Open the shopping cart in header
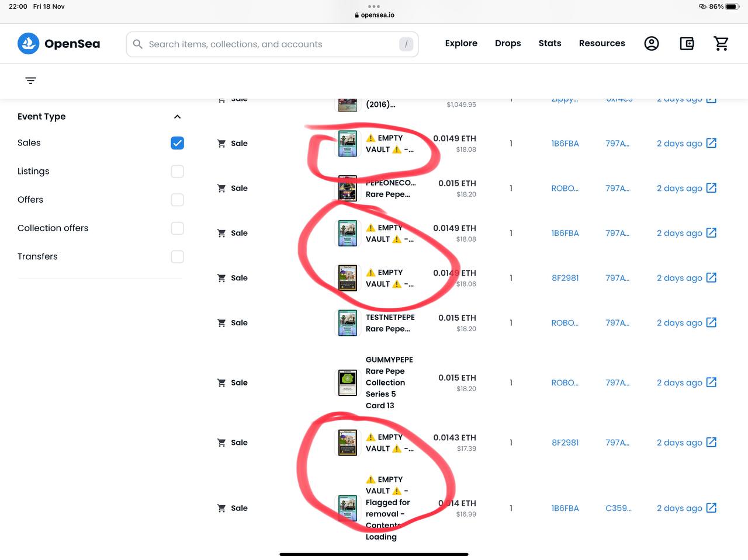 [721, 43]
